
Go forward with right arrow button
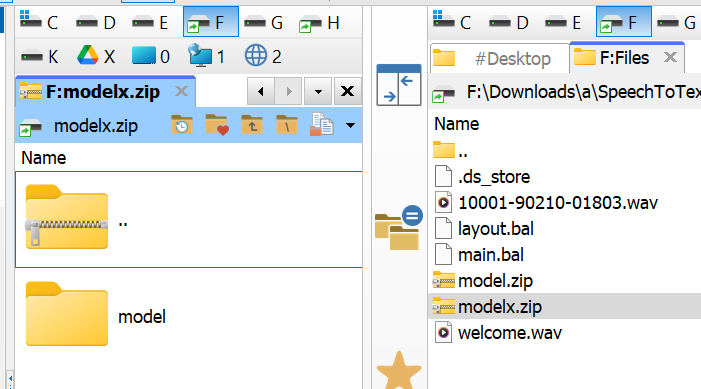tap(288, 91)
